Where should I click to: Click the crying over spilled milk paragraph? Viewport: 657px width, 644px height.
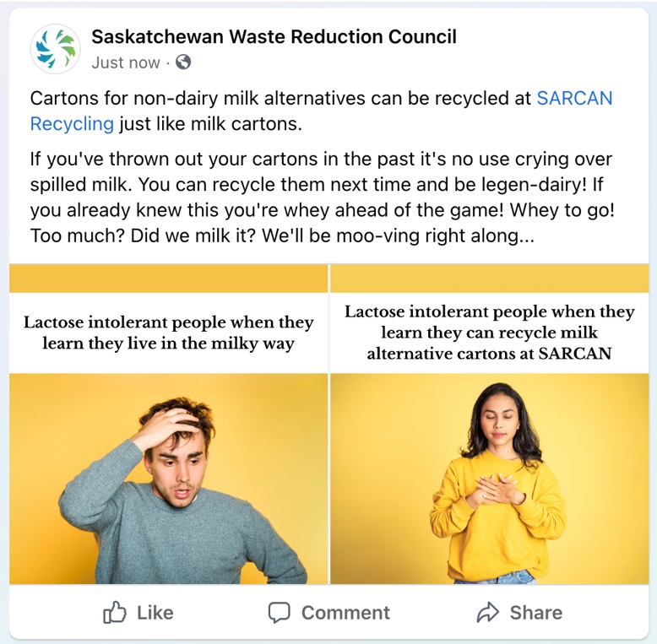tap(323, 198)
